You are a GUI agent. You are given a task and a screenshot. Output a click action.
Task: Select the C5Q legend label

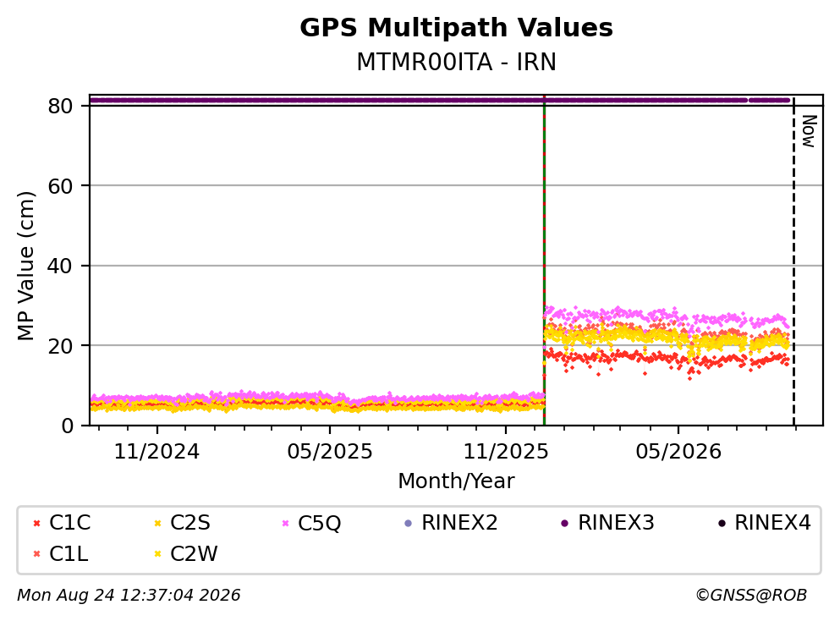point(319,523)
